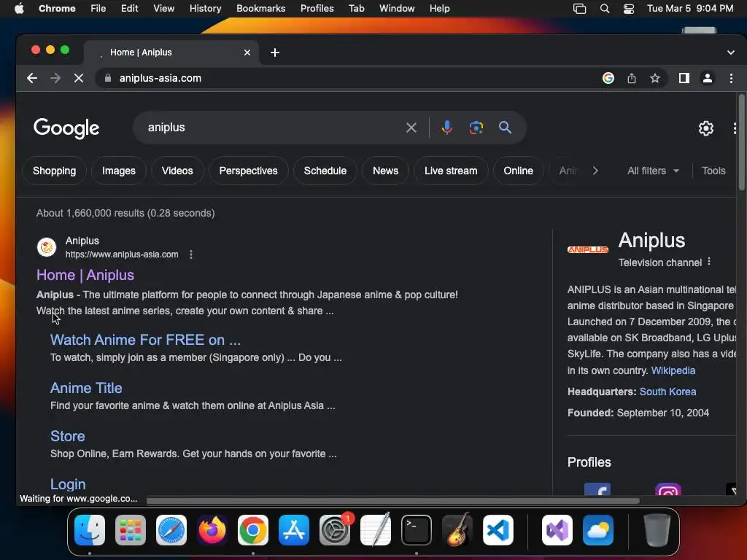Open App Store from the Dock
The width and height of the screenshot is (747, 560).
(294, 530)
